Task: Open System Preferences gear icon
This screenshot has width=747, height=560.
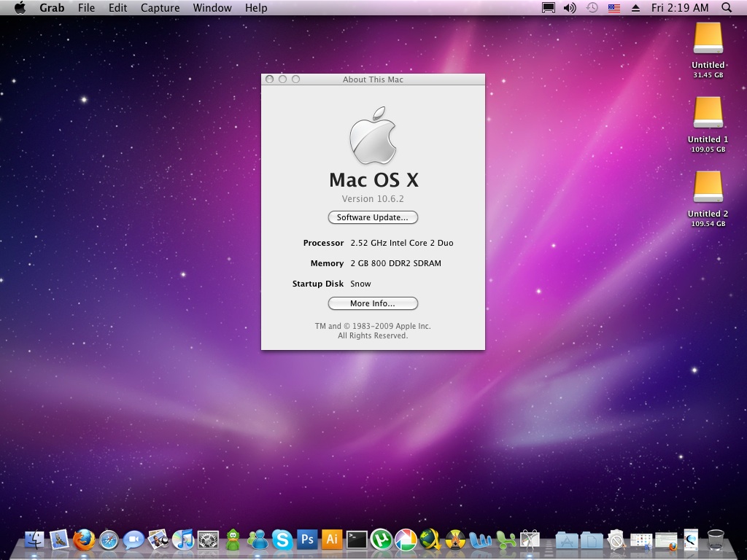Action: (208, 540)
